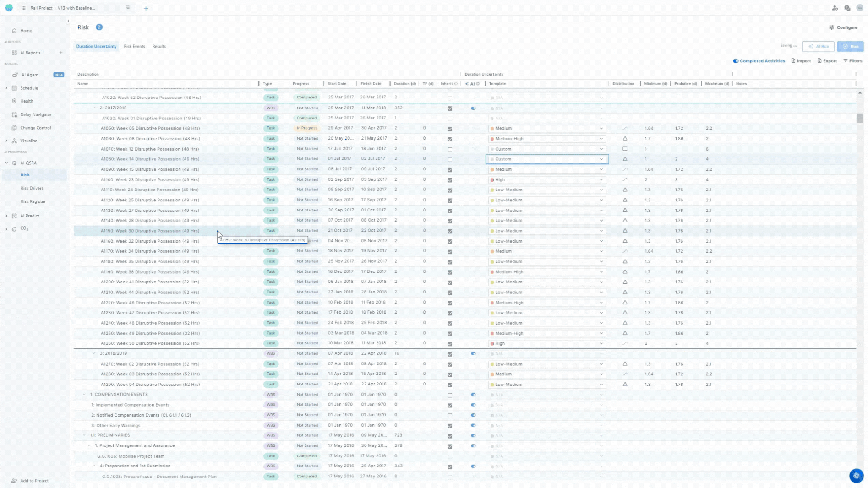Open the Health section
Screen dimensions: 868x488
point(27,101)
